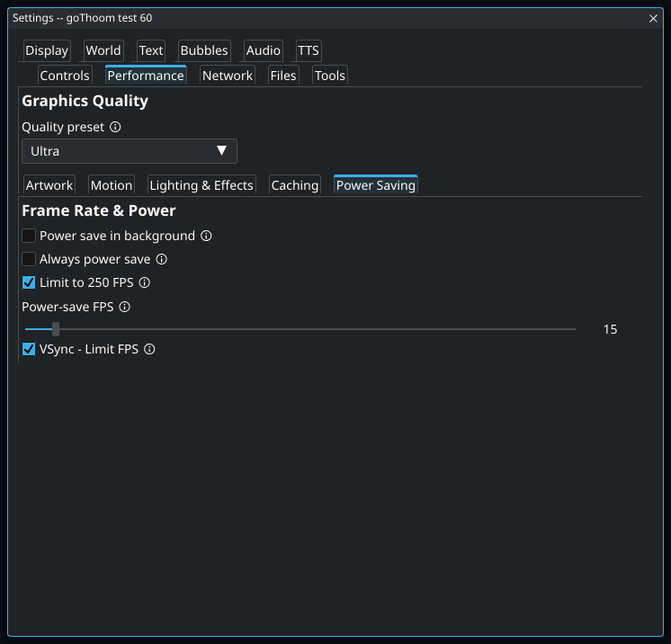The height and width of the screenshot is (644, 671).
Task: Switch to the Display tab
Action: (x=47, y=50)
